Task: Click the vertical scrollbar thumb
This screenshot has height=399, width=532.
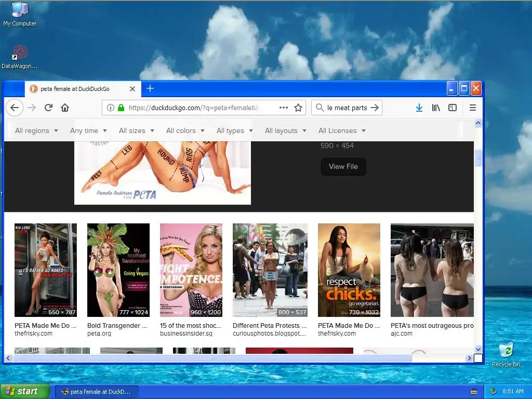Action: (x=478, y=158)
